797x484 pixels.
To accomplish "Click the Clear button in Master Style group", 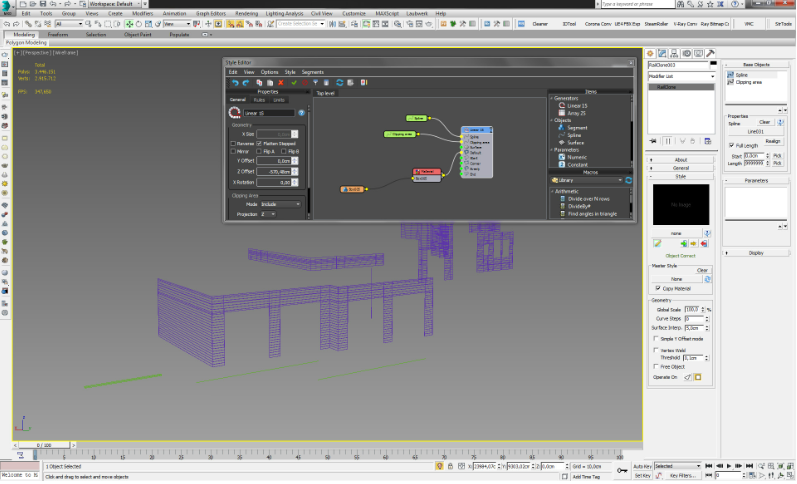I will [x=702, y=270].
